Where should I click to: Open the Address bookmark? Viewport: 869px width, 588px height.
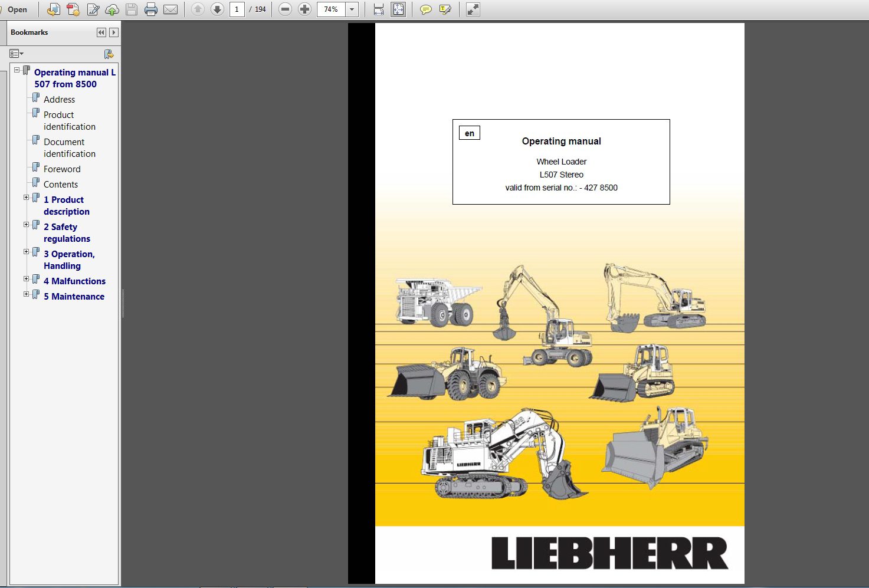(59, 99)
